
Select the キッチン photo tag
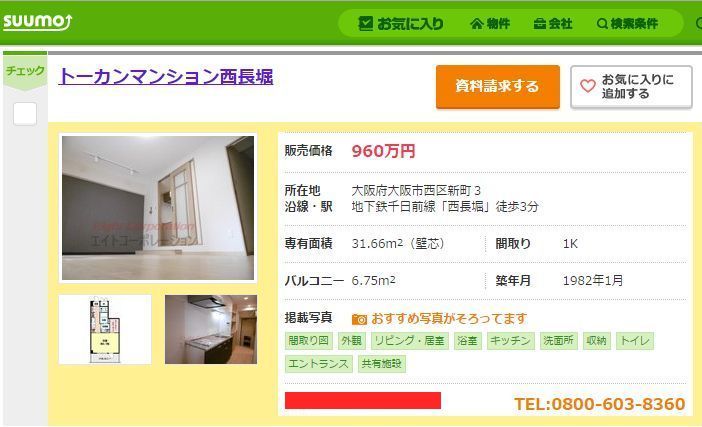510,341
